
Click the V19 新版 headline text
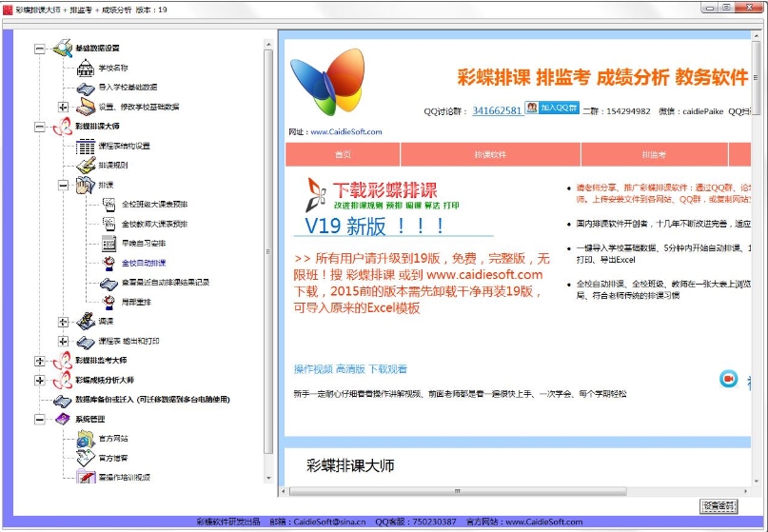coord(374,227)
